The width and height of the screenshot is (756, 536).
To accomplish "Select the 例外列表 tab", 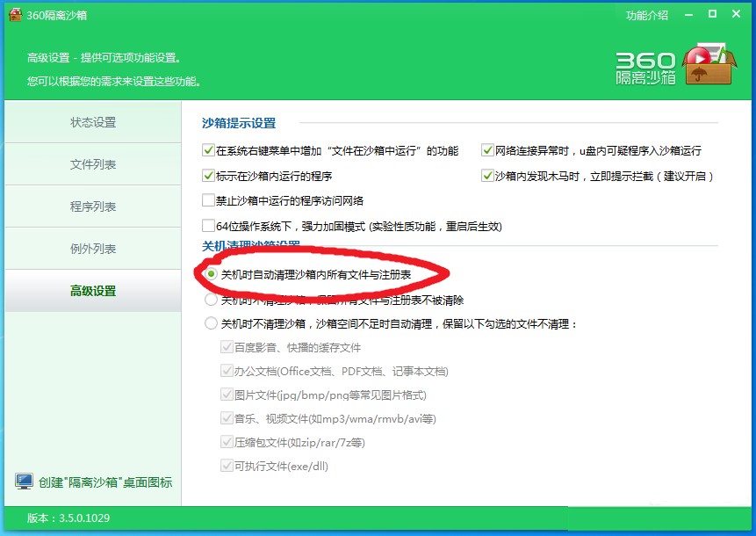I will pyautogui.click(x=93, y=249).
